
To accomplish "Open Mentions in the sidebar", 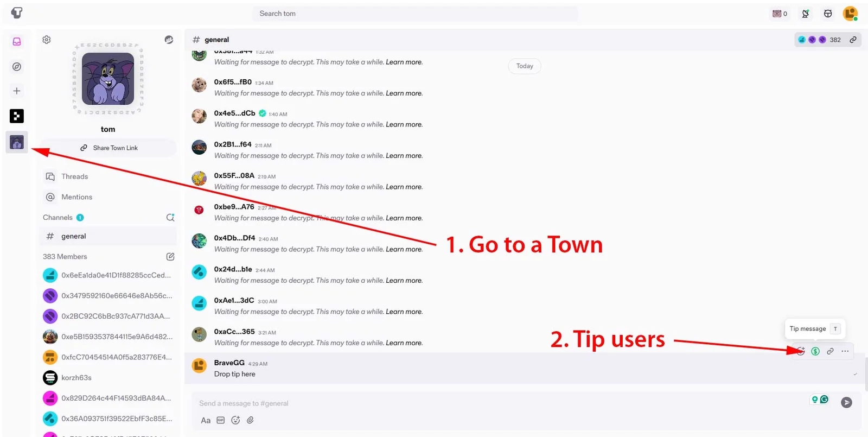I will pos(108,197).
